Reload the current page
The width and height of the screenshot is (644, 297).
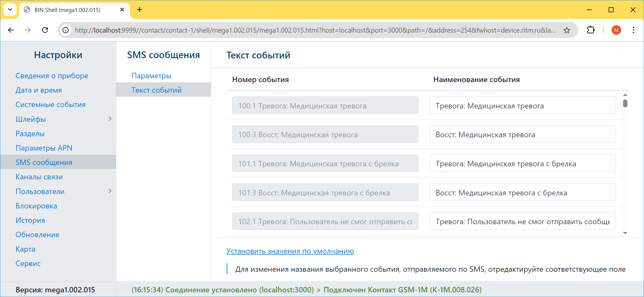pos(45,30)
